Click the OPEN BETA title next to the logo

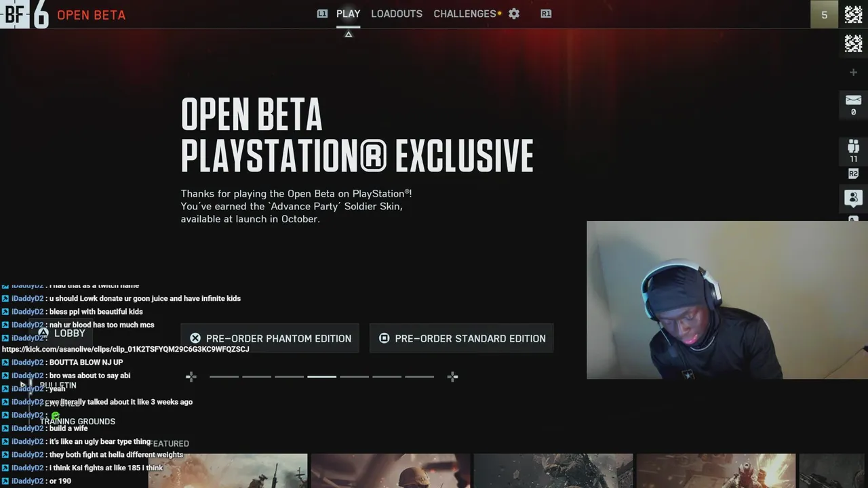91,15
